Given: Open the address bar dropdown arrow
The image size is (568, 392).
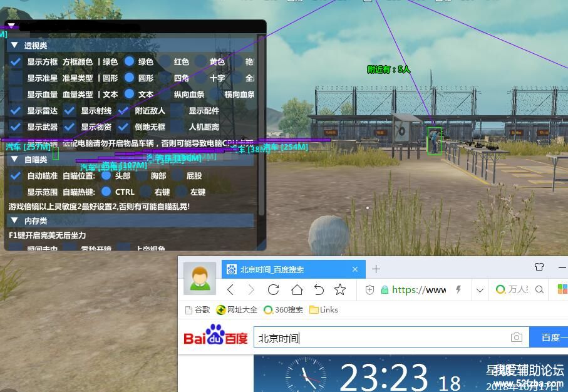Looking at the screenshot, I should coord(480,290).
